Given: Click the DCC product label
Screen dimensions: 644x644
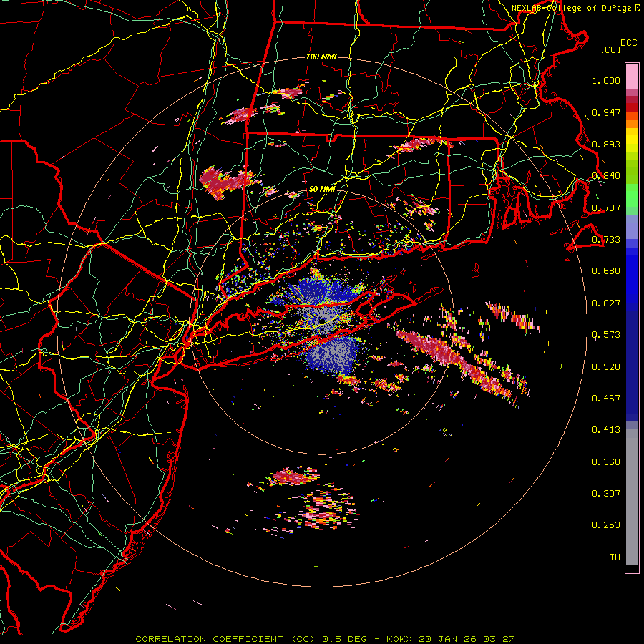Looking at the screenshot, I should 629,43.
